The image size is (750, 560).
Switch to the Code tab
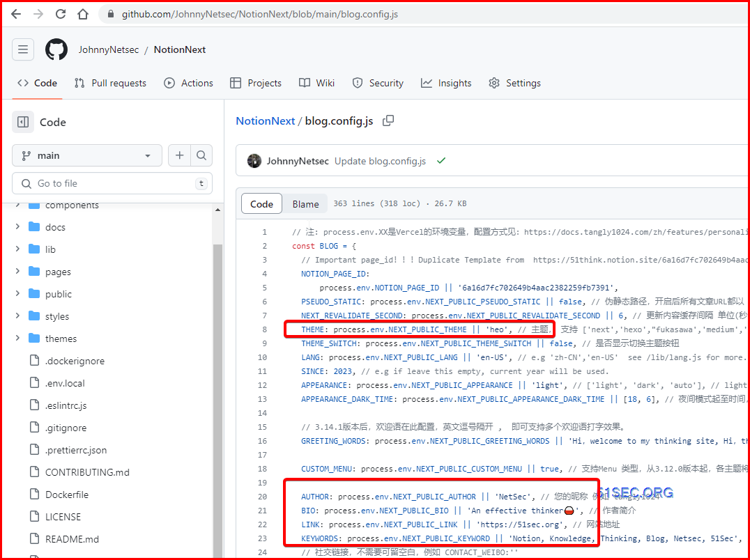click(x=38, y=83)
